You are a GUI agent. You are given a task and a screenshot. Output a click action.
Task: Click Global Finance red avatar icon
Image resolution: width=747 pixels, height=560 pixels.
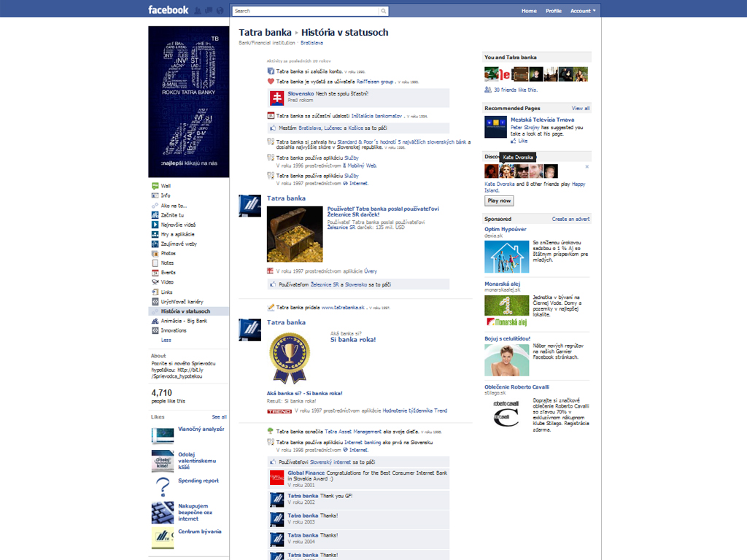(276, 478)
